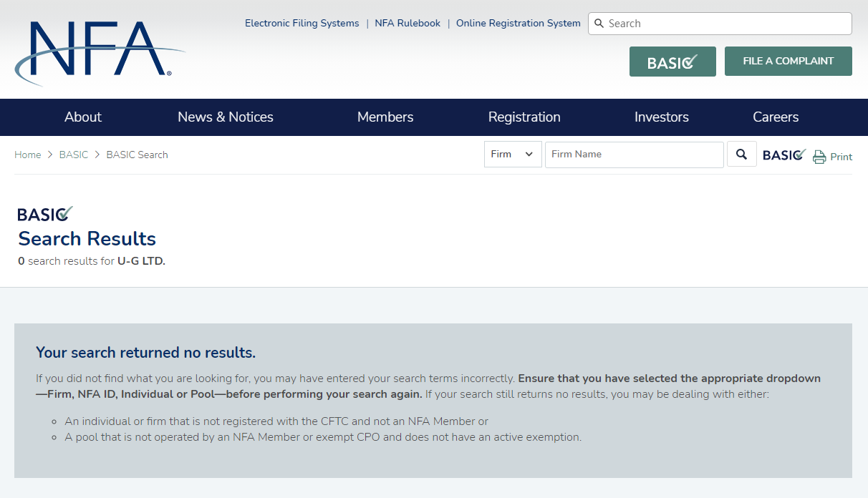This screenshot has height=498, width=868.
Task: Open the Online Registration System link
Action: tap(519, 23)
